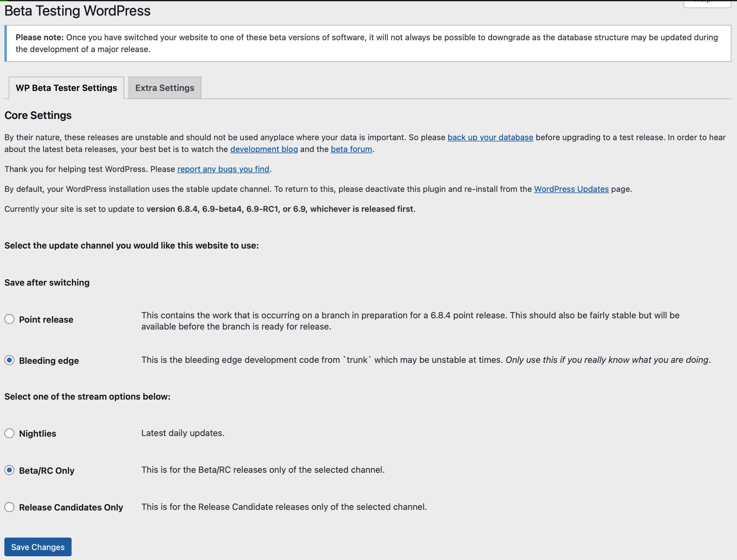Open the beta forum link
This screenshot has width=737, height=560.
[x=351, y=149]
